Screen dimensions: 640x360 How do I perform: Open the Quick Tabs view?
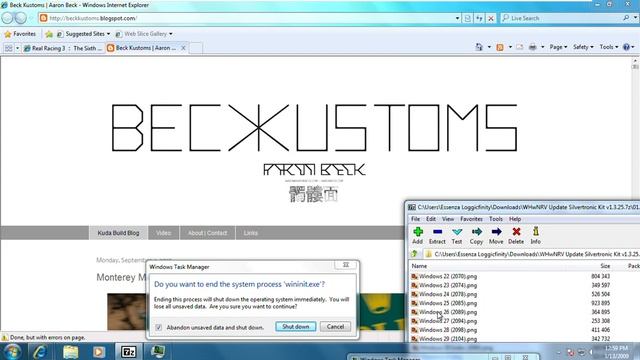(9, 48)
